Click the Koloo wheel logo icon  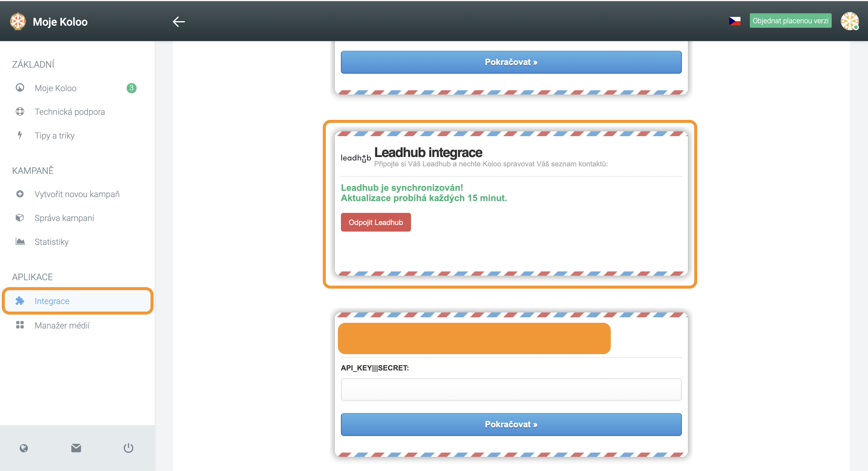click(18, 21)
